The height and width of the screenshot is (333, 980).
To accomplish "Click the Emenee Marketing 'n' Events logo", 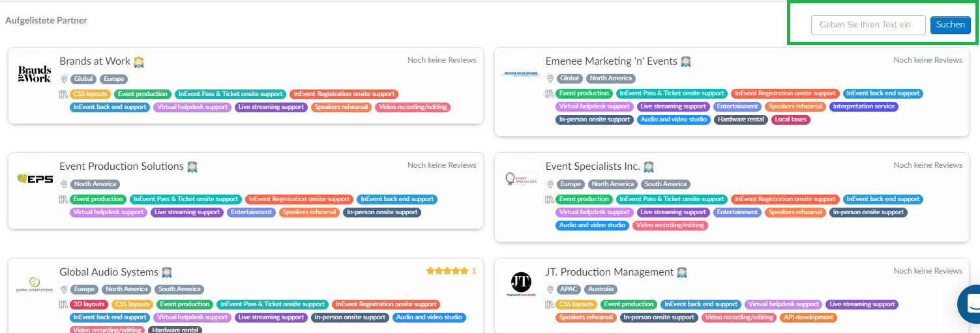I will [x=521, y=74].
